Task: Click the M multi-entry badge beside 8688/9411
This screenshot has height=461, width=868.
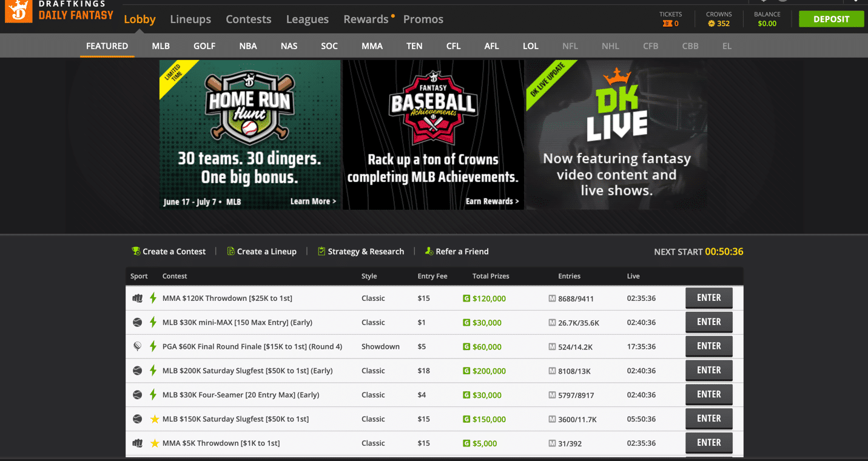Action: [x=552, y=298]
